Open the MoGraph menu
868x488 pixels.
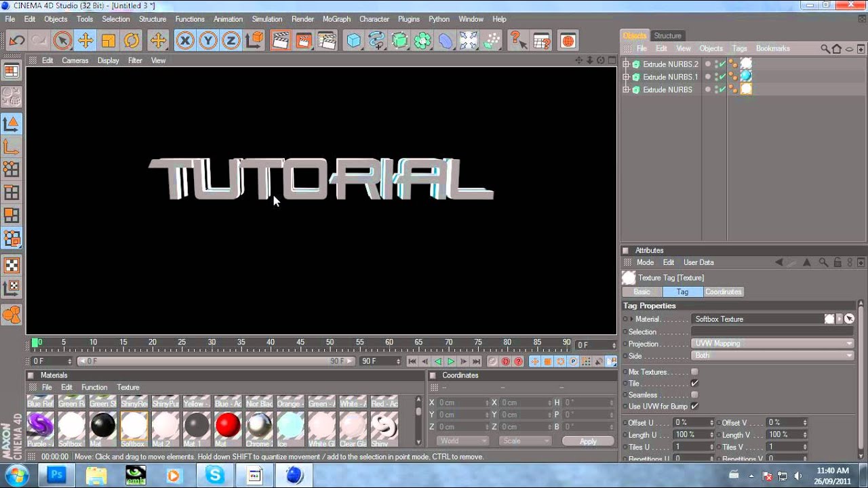[x=336, y=19]
